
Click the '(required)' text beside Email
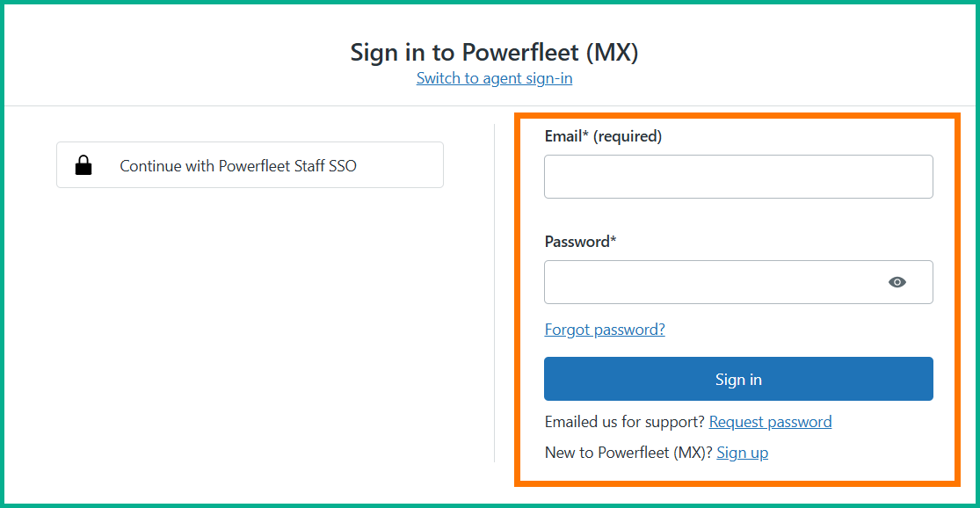point(628,136)
